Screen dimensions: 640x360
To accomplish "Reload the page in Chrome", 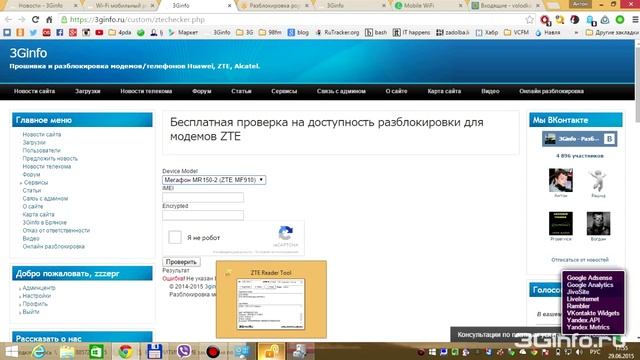I will click(36, 19).
